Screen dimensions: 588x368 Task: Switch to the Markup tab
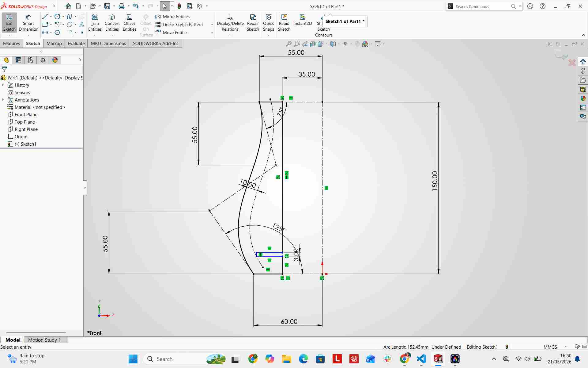pyautogui.click(x=54, y=44)
